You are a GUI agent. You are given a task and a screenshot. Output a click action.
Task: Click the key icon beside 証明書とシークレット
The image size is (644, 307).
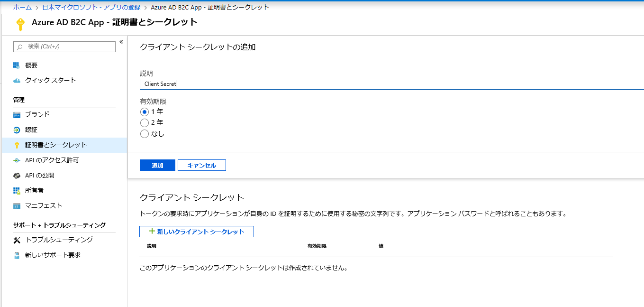click(17, 145)
